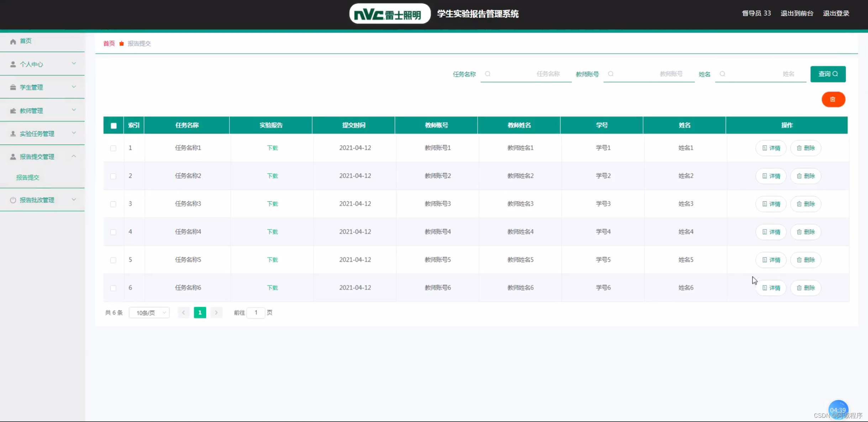Check the checkbox for row 1
This screenshot has height=422, width=868.
coord(113,148)
